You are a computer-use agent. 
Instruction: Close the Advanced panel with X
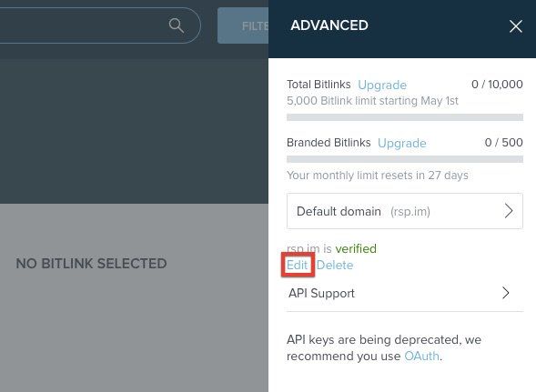[x=515, y=26]
